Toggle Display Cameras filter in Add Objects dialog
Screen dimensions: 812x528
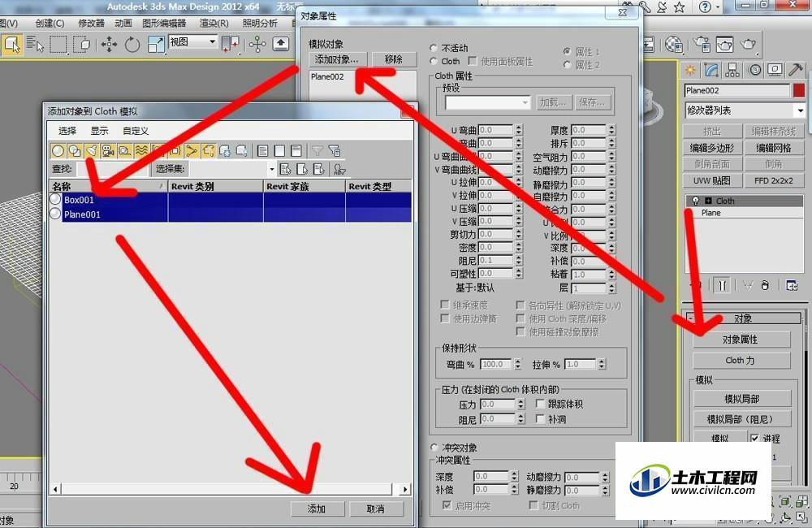click(x=108, y=151)
